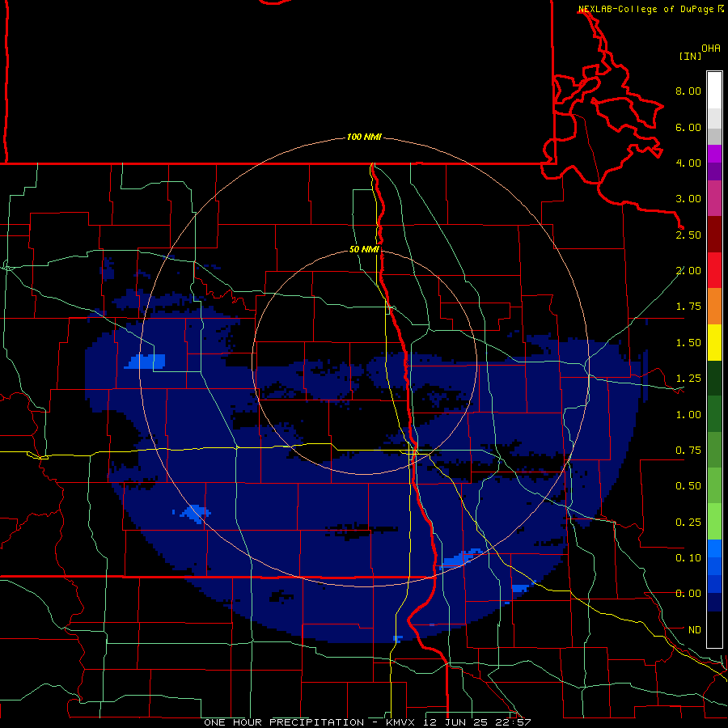Screen dimensions: 728x728
Task: Click the NEXLAB-College of DuPage title text
Action: tap(645, 9)
